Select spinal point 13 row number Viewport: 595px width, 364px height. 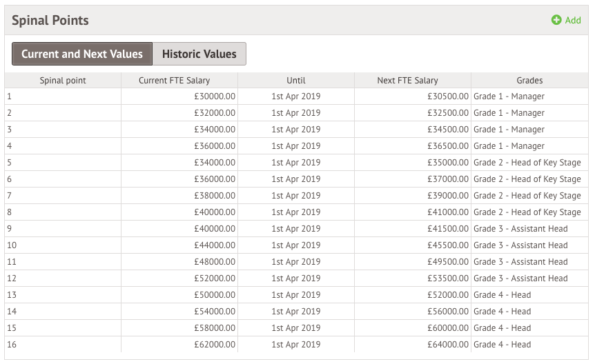[12, 295]
